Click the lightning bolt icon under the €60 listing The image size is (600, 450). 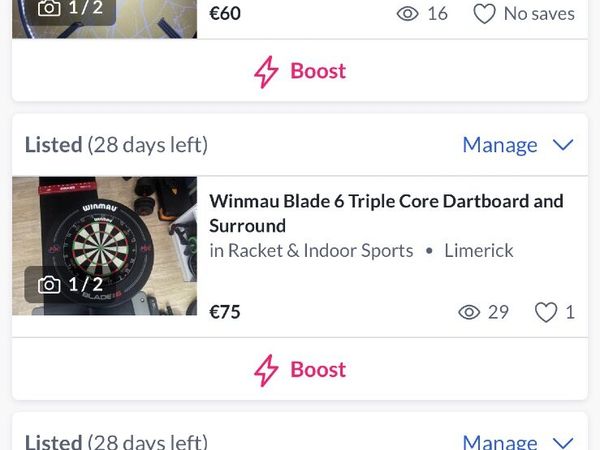(266, 72)
